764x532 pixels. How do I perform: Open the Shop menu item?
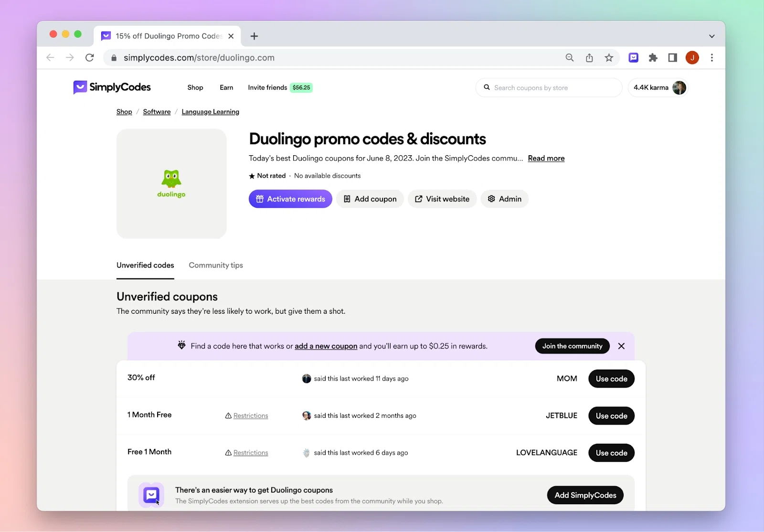(x=195, y=87)
